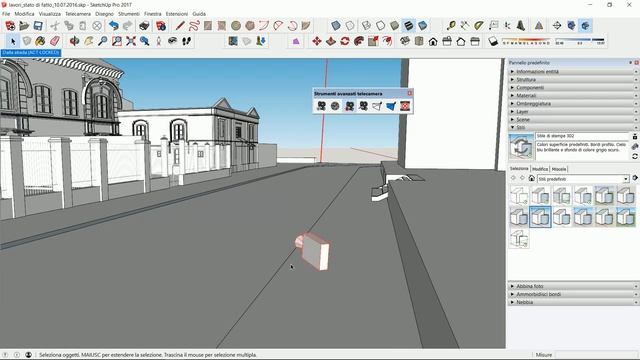The height and width of the screenshot is (360, 640).
Task: Click the Dalla strada scene tab
Action: click(x=31, y=53)
